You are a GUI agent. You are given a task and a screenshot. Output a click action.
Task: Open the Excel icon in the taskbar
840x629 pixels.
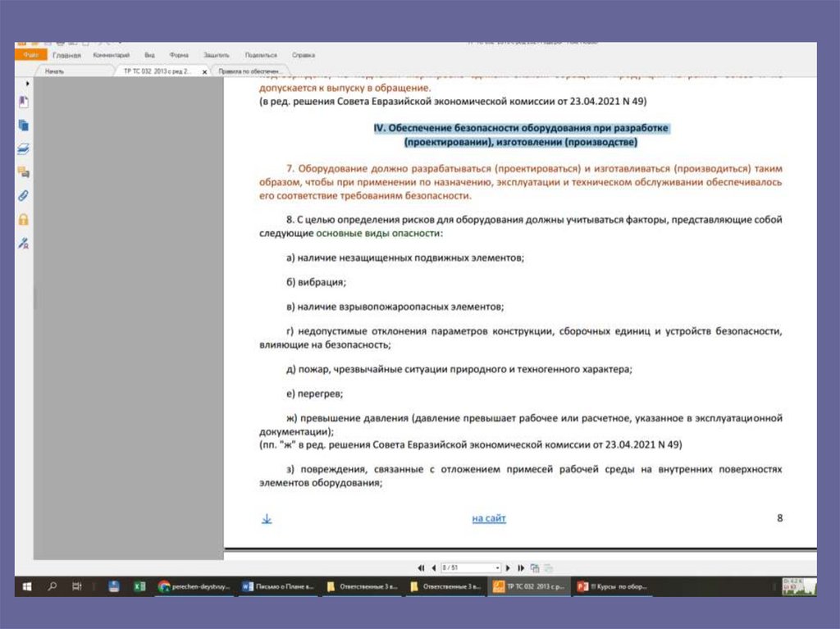[139, 586]
